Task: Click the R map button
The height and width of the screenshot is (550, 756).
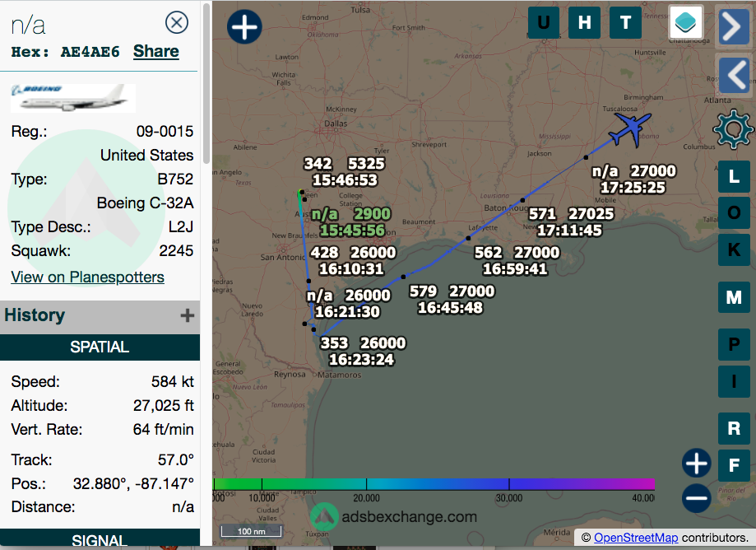Action: click(734, 428)
